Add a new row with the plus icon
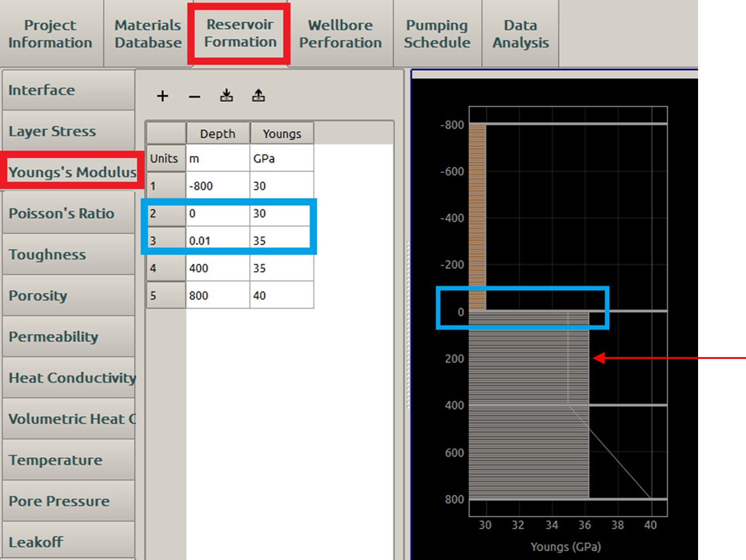 163,96
